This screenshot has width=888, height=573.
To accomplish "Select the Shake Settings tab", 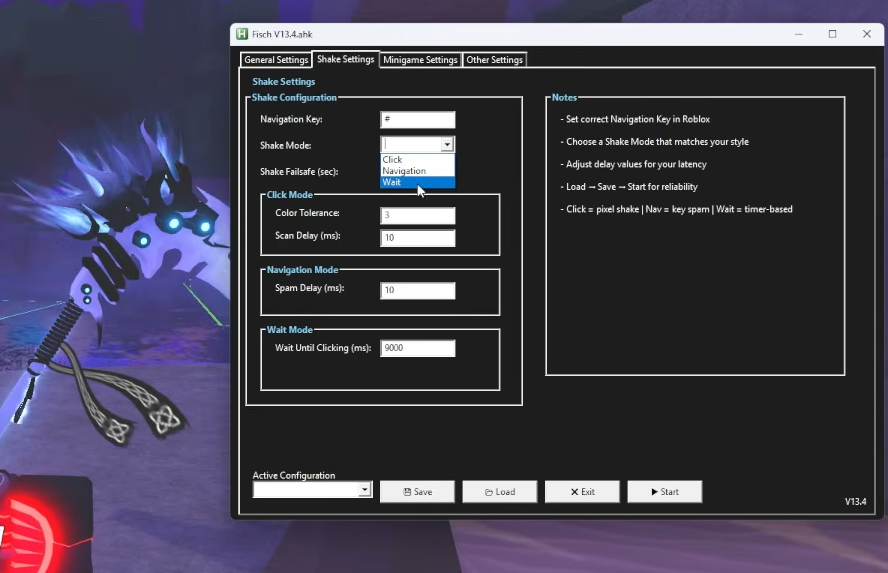I will [345, 59].
